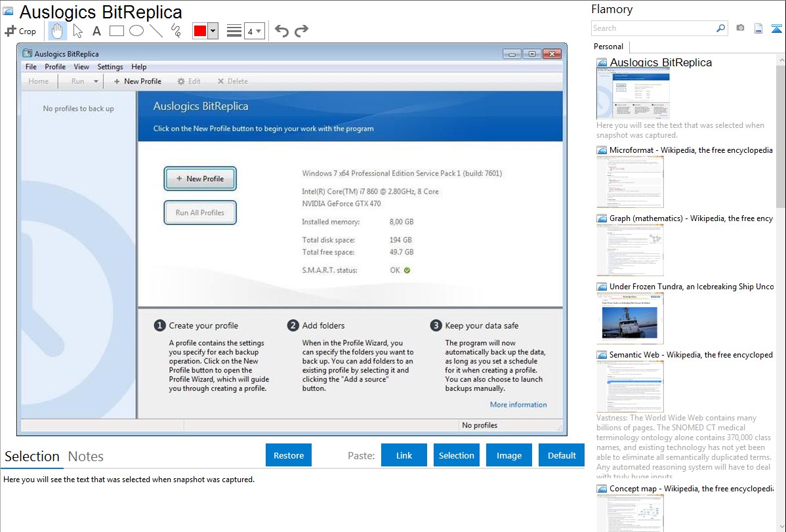Click the Semantic Web title icon
786x532 pixels.
point(602,355)
